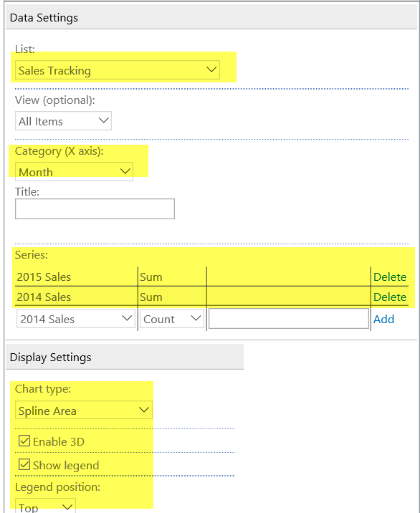Click the Sum value in 2014 Sales row
420x513 pixels.
[151, 297]
